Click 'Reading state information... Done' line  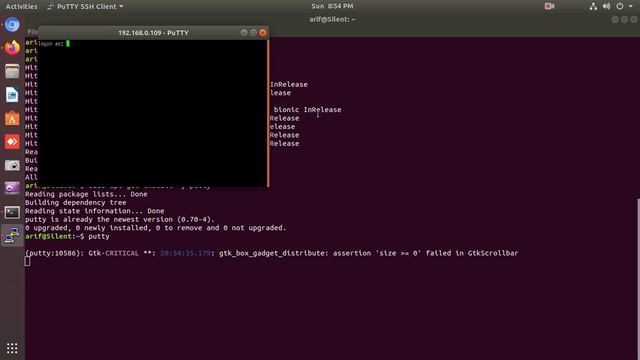[95, 211]
